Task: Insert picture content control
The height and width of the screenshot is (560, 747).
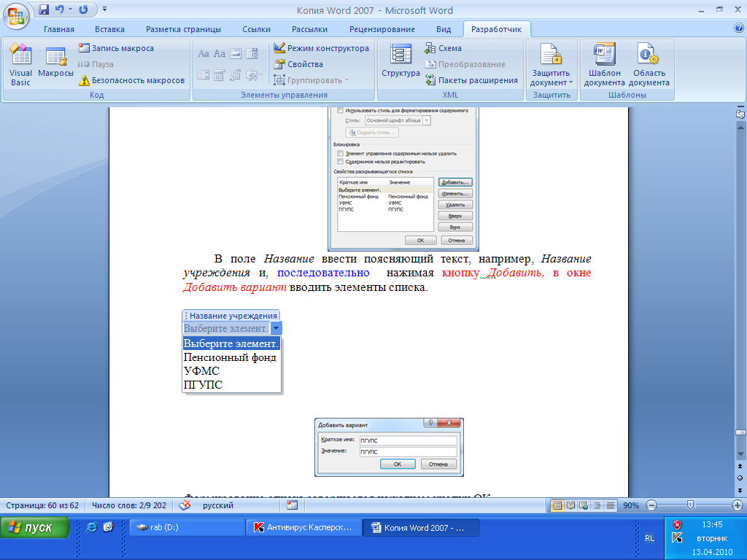Action: click(x=236, y=53)
